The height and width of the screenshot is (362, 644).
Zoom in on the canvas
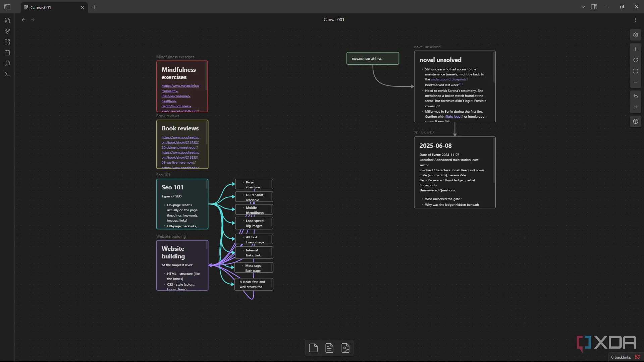[x=635, y=49]
